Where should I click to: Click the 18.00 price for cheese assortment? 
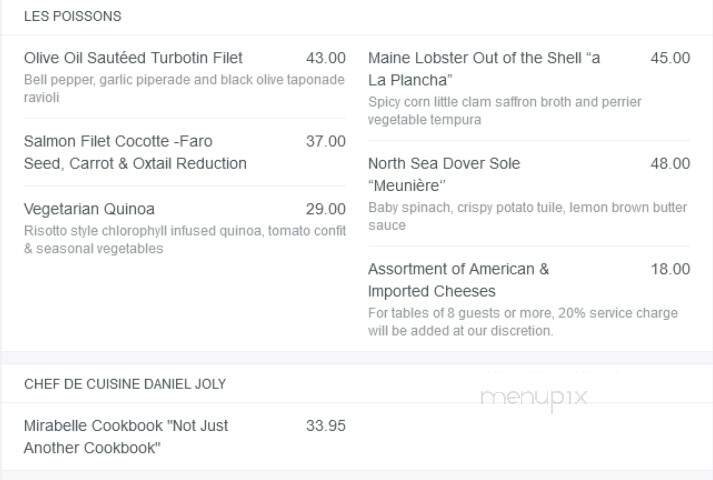point(669,269)
